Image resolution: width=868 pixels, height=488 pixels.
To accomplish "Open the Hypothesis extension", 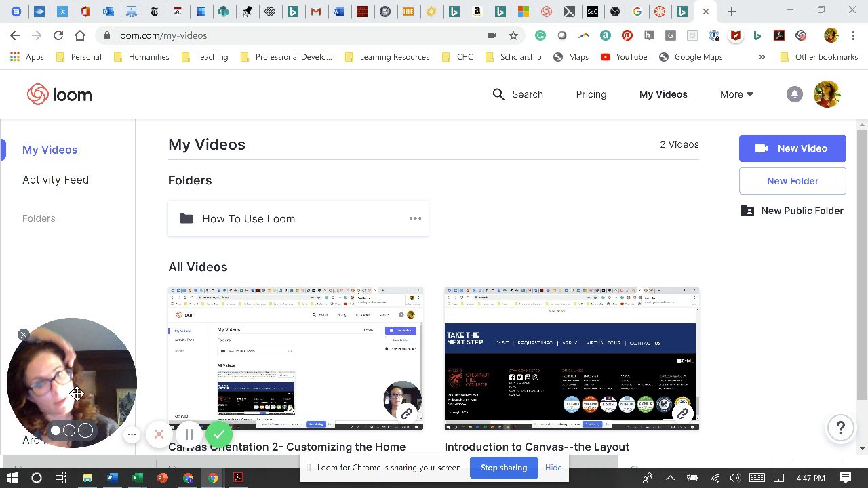I will coord(648,35).
